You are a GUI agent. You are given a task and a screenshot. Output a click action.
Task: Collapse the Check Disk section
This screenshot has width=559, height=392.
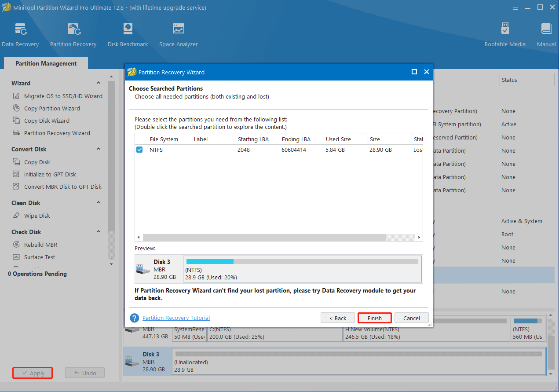(x=99, y=231)
